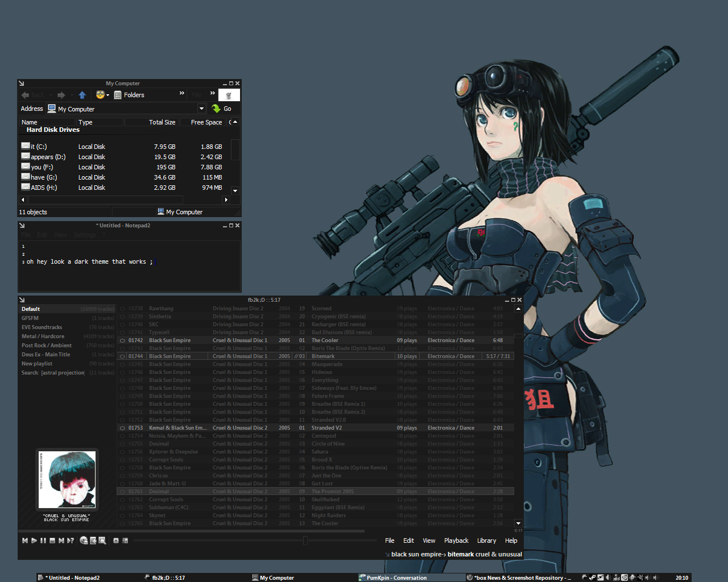Pause the current song
This screenshot has width=728, height=582.
(43, 541)
